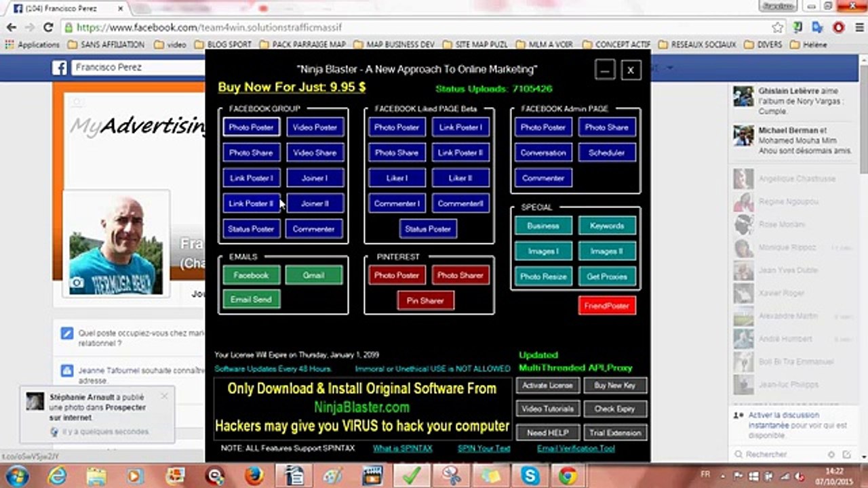Dismiss the Stéphanie Arnault notification
Screen dimensions: 868x488
[x=164, y=396]
